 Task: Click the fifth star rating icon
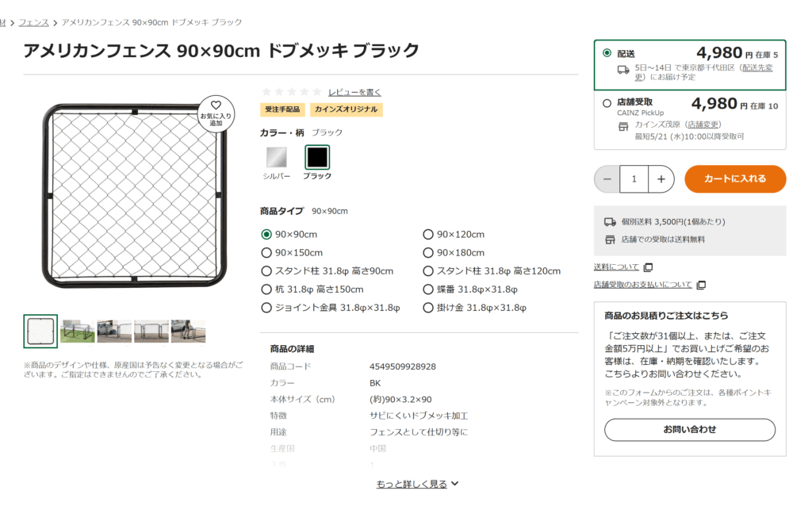317,92
